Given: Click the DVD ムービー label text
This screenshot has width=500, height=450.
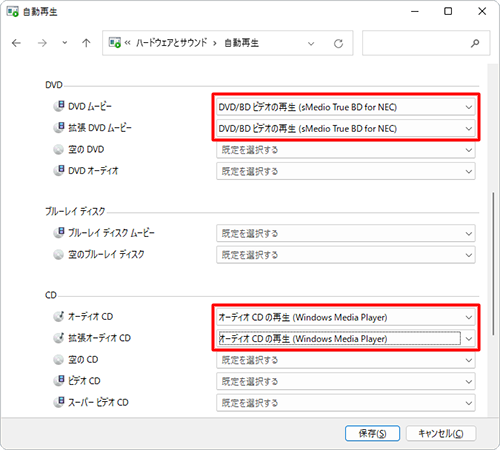Looking at the screenshot, I should pyautogui.click(x=90, y=106).
